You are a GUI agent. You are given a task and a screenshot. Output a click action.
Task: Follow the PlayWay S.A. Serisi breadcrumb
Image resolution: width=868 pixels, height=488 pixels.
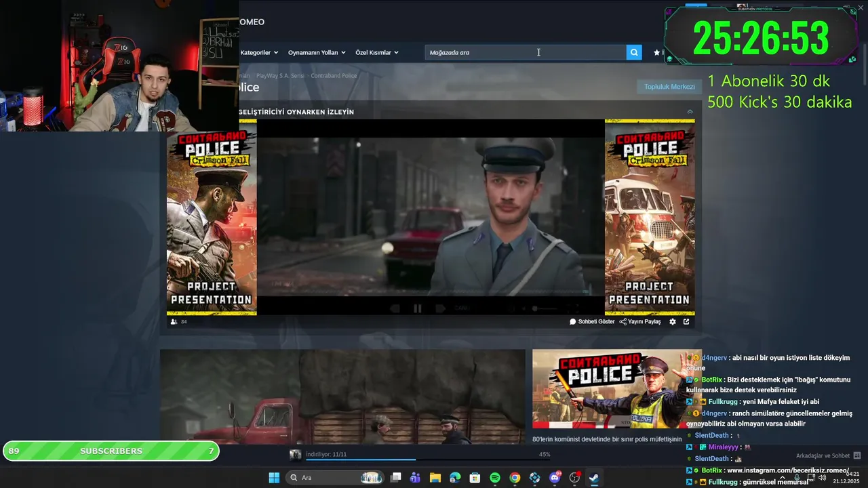(280, 75)
